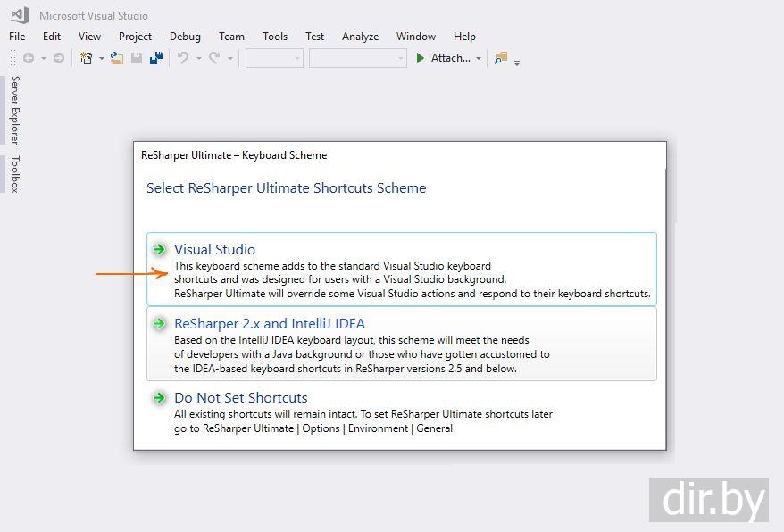Click the Find in Files icon
This screenshot has width=784, height=532.
point(501,58)
